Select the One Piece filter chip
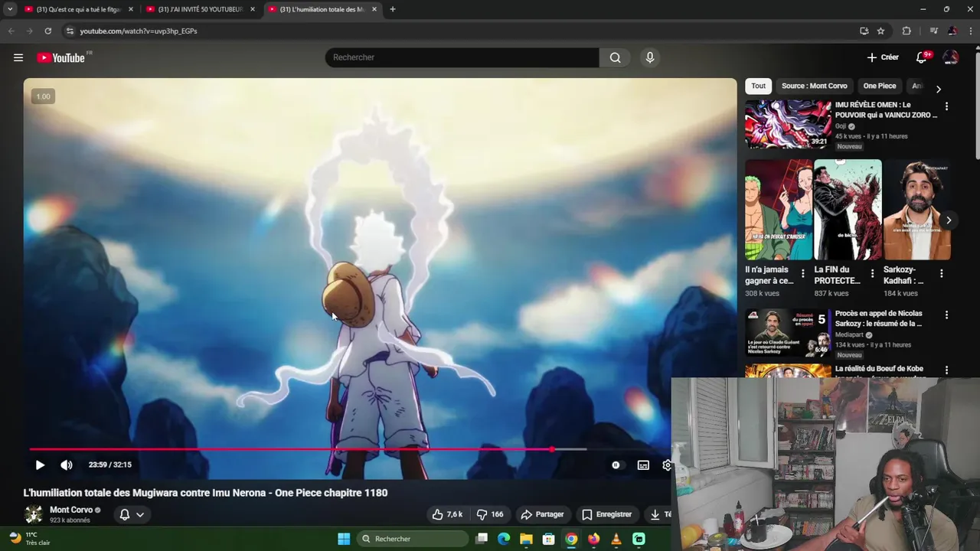980x551 pixels. pyautogui.click(x=879, y=86)
